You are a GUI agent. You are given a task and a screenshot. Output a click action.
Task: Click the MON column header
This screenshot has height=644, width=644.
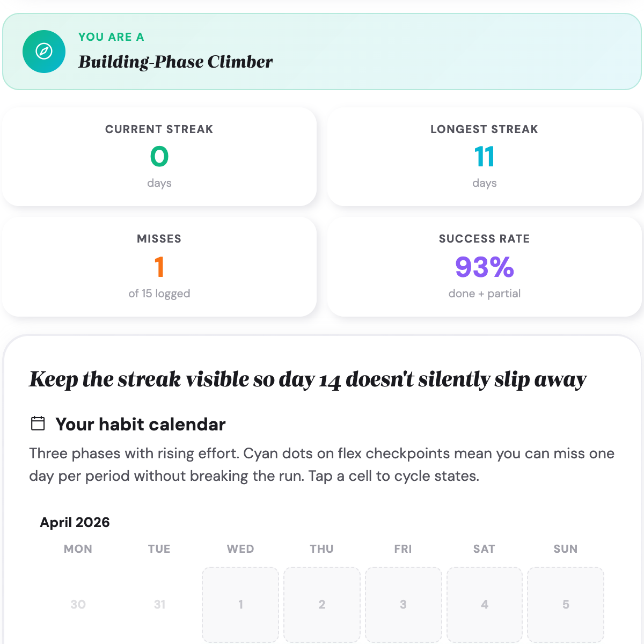click(x=78, y=549)
